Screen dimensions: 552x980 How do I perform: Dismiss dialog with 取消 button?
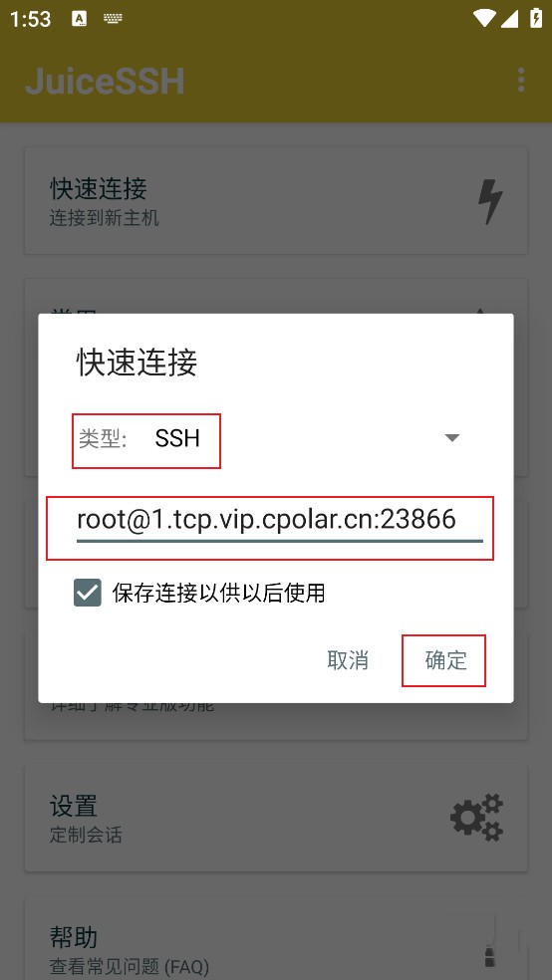pyautogui.click(x=348, y=660)
